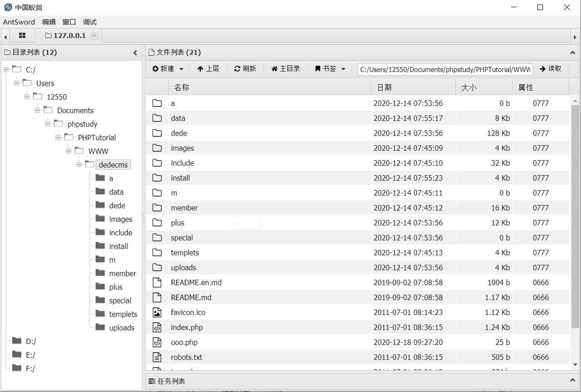Click the 上层 button

[x=208, y=69]
